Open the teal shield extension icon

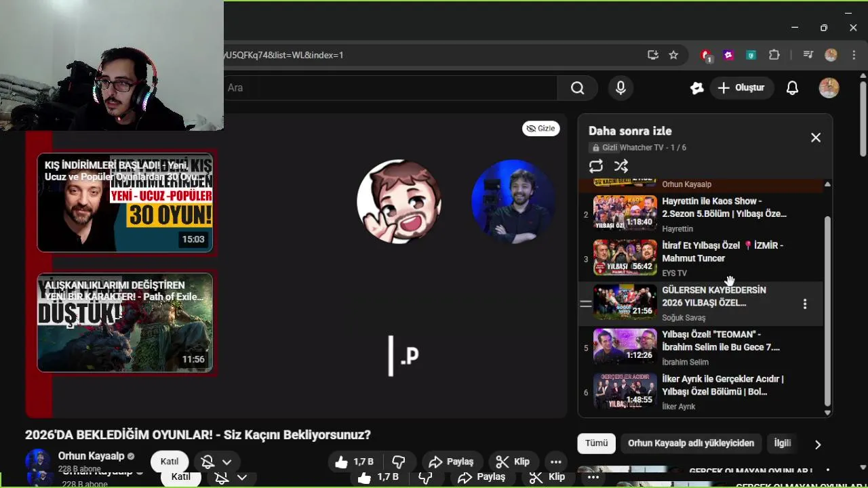[x=751, y=55]
